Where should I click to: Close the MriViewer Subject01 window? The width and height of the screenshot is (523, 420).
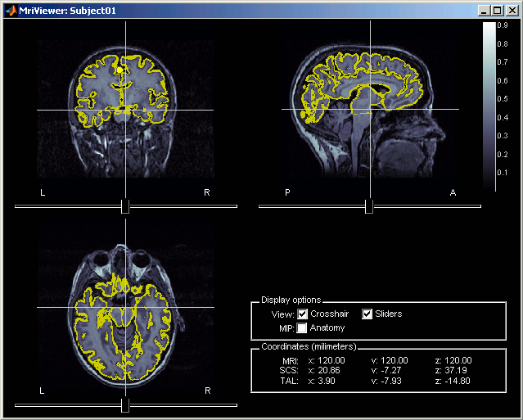pos(512,8)
